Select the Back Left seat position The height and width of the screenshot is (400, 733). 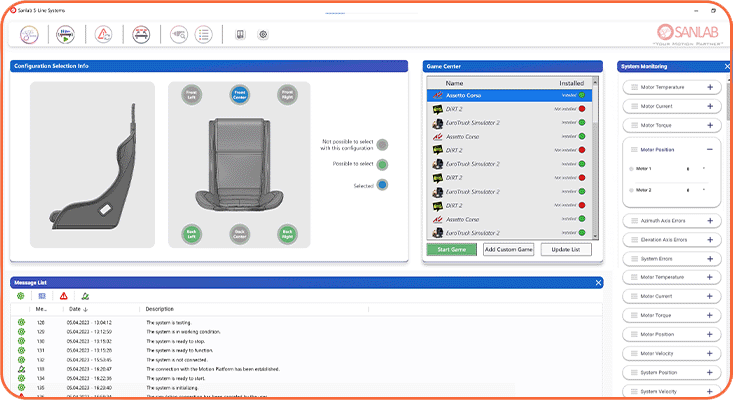coord(191,234)
